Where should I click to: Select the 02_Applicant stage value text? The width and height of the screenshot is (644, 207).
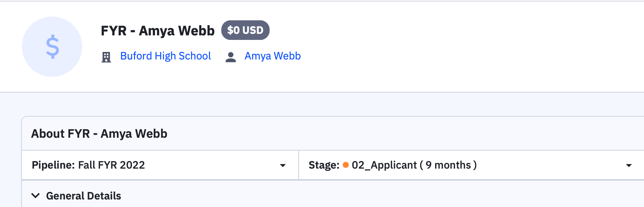[384, 165]
